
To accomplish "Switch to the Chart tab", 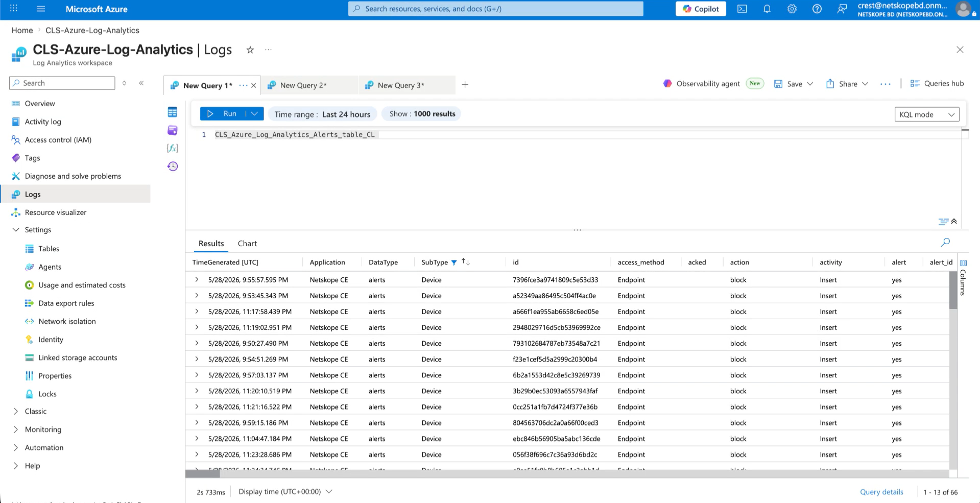I will 247,244.
